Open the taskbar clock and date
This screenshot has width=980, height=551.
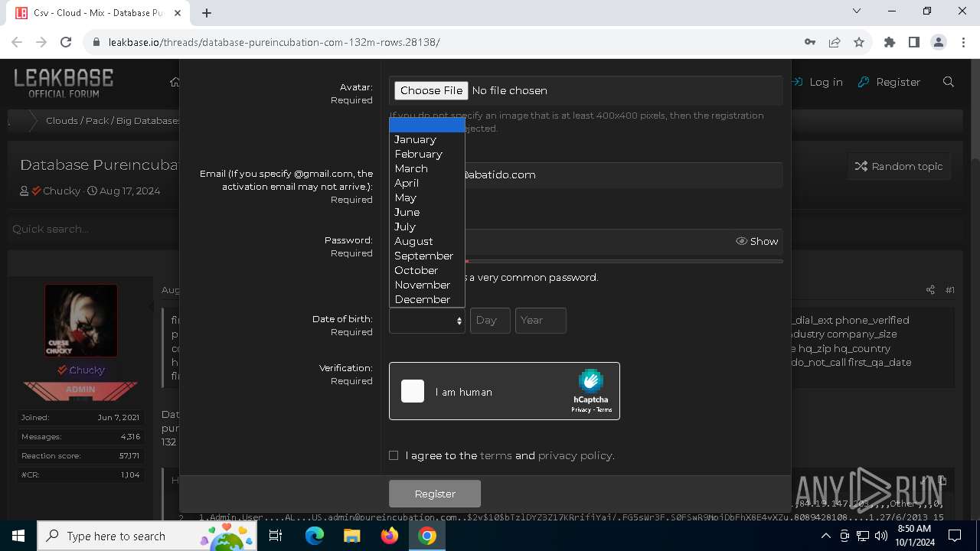(x=913, y=536)
